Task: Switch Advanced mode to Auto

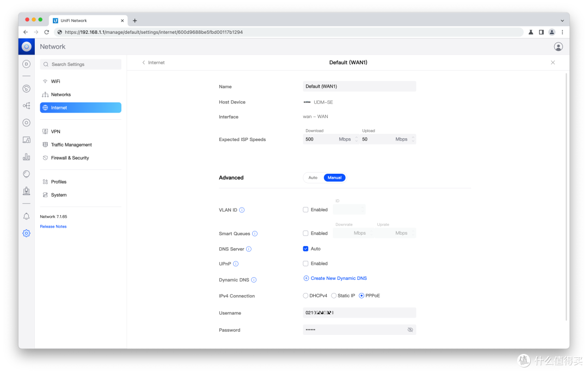Action: point(313,178)
